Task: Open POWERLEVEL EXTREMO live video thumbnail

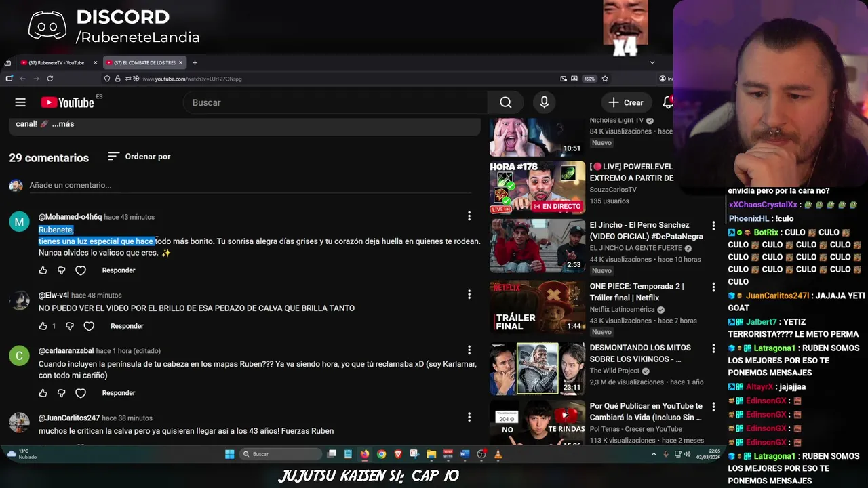Action: [537, 188]
